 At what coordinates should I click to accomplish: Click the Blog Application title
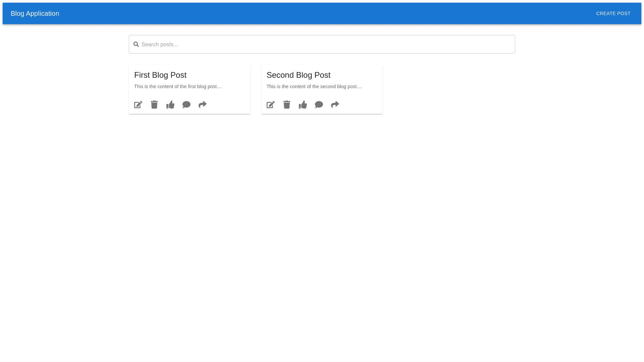[35, 13]
